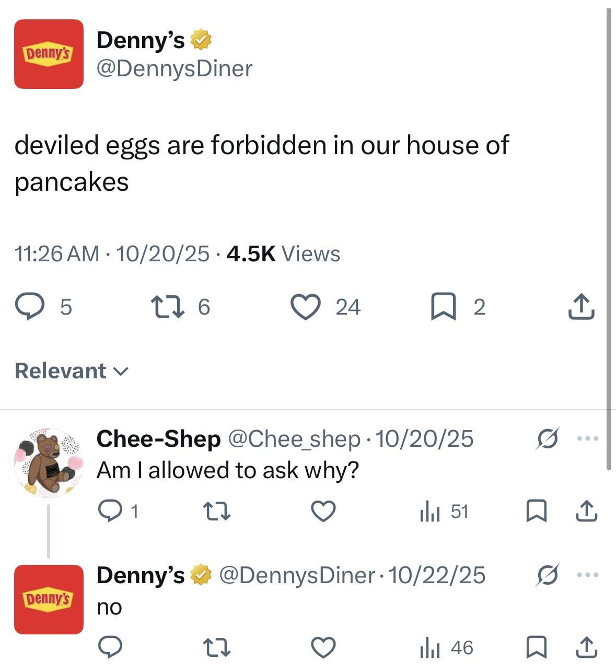Click Denny's logo avatar at top
The height and width of the screenshot is (672, 616).
tap(49, 54)
